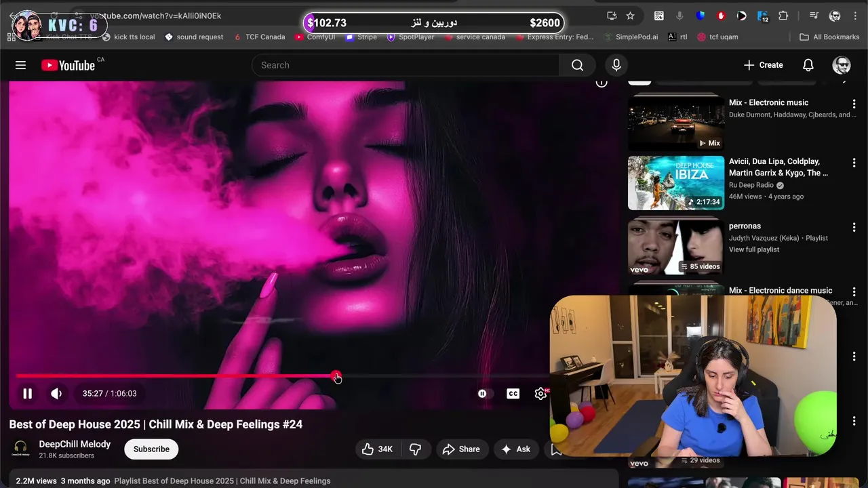The height and width of the screenshot is (488, 868).
Task: Open more options for Mix - Electronic music
Action: 854,104
